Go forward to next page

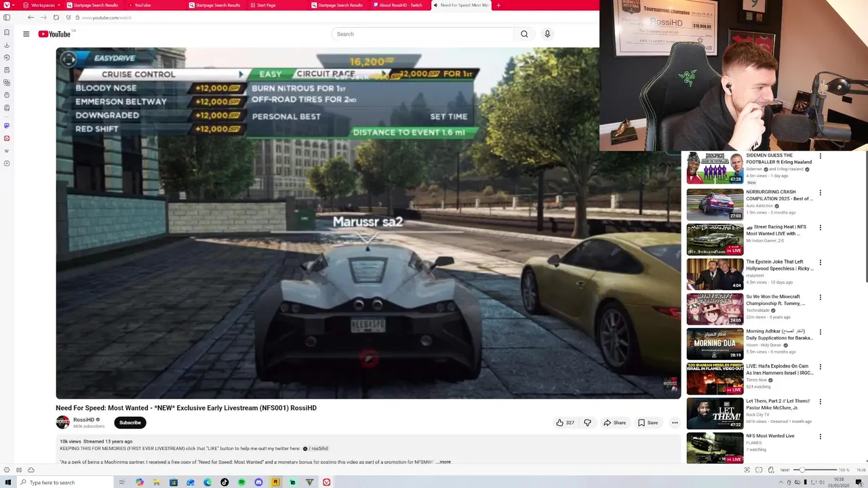coord(43,18)
